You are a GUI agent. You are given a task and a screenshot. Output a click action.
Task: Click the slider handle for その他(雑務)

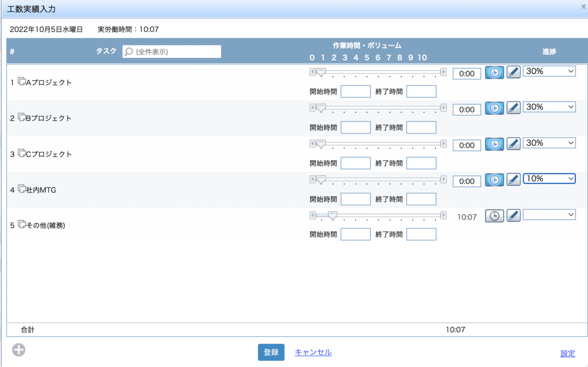pos(332,215)
